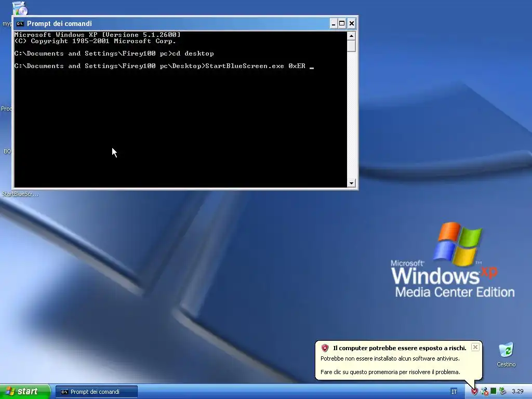Close the Prompt dei comandi window
Image resolution: width=532 pixels, height=399 pixels.
tap(352, 23)
